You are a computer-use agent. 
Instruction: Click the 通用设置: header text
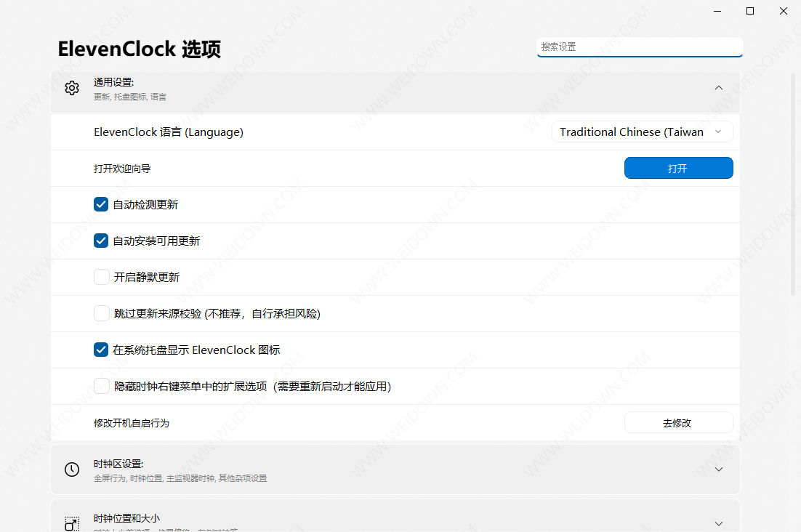[113, 82]
